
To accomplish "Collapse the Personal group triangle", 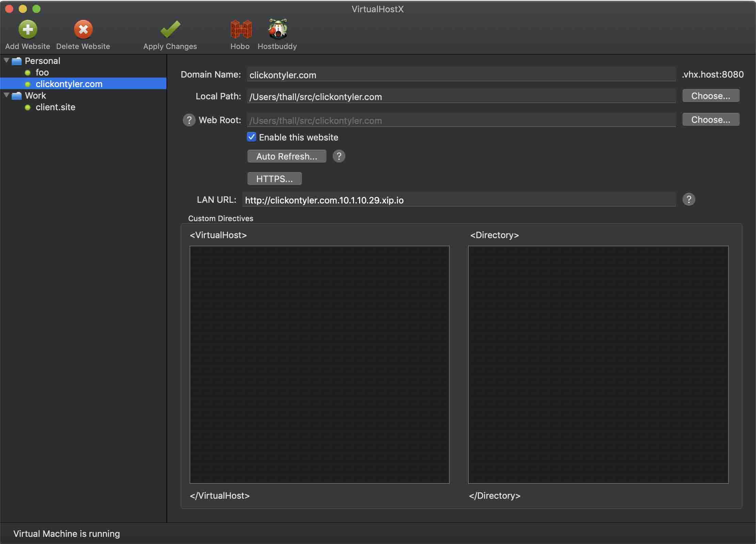I will (6, 61).
